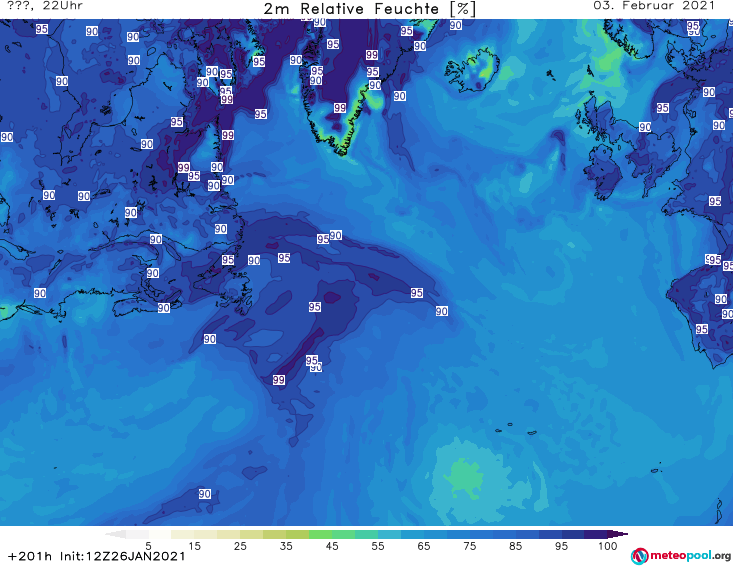Click on Iceland on the map
Viewport: 733px width, 566px height.
pyautogui.click(x=472, y=70)
